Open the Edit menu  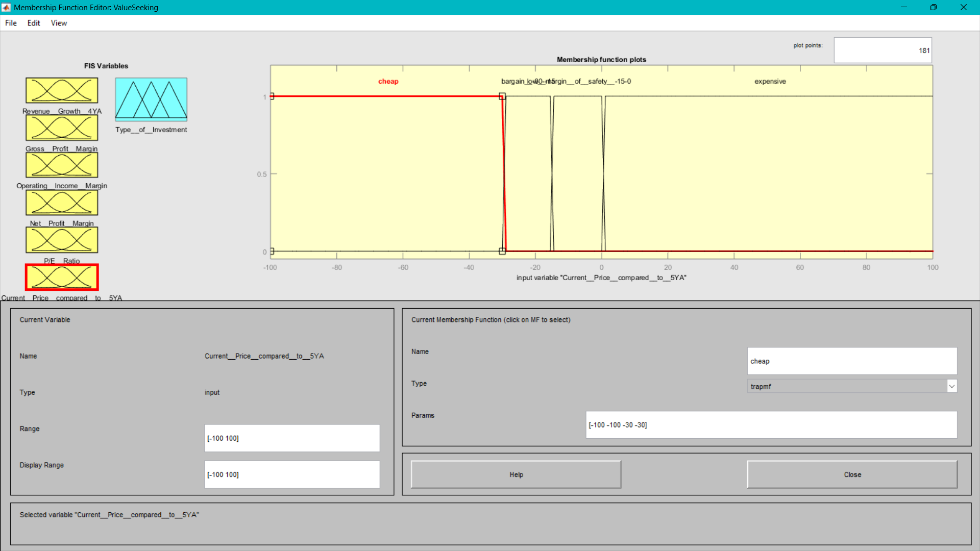coord(34,23)
